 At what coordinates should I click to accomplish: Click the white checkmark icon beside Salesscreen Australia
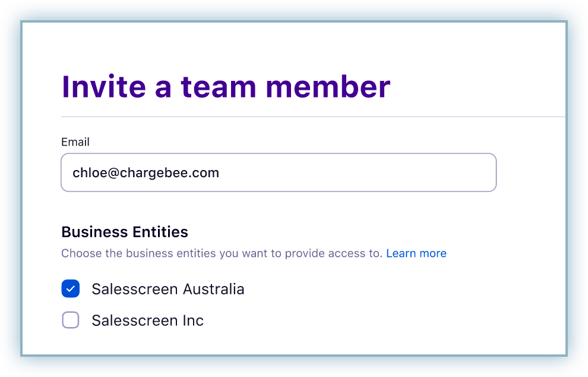(71, 289)
